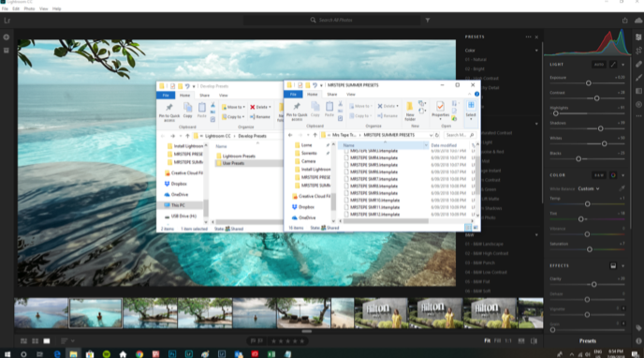The image size is (644, 358).
Task: Open View tab in MRSTEPE SUMMER PRESETS window
Action: [351, 94]
